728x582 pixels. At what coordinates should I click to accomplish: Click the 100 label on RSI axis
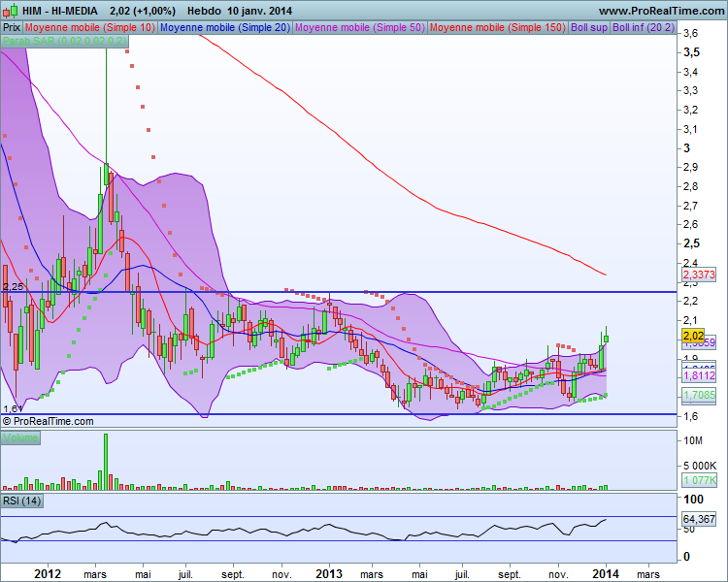click(694, 500)
